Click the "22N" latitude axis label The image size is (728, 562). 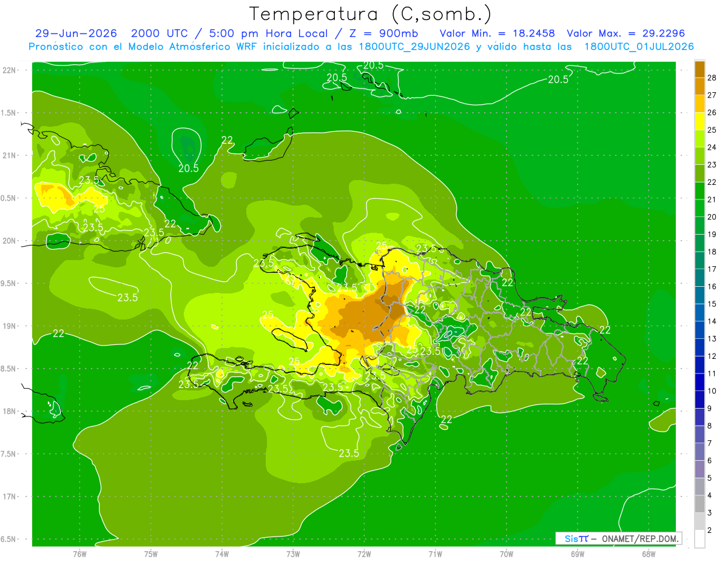point(9,70)
